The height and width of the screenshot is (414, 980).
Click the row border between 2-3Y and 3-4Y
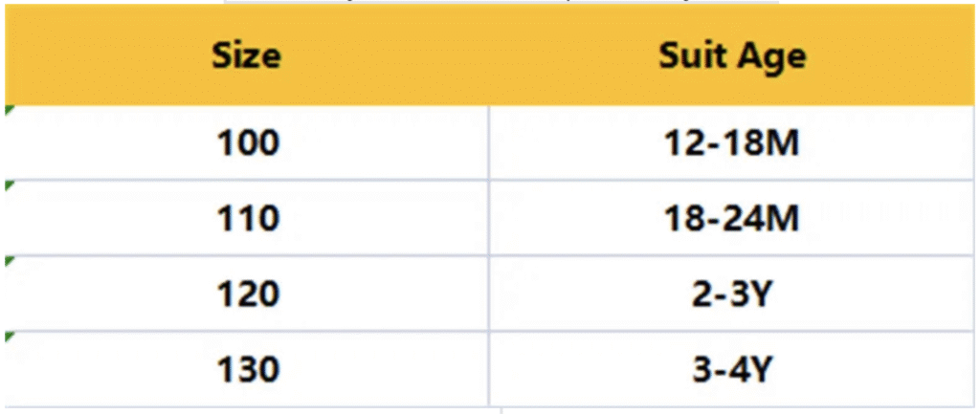(732, 331)
